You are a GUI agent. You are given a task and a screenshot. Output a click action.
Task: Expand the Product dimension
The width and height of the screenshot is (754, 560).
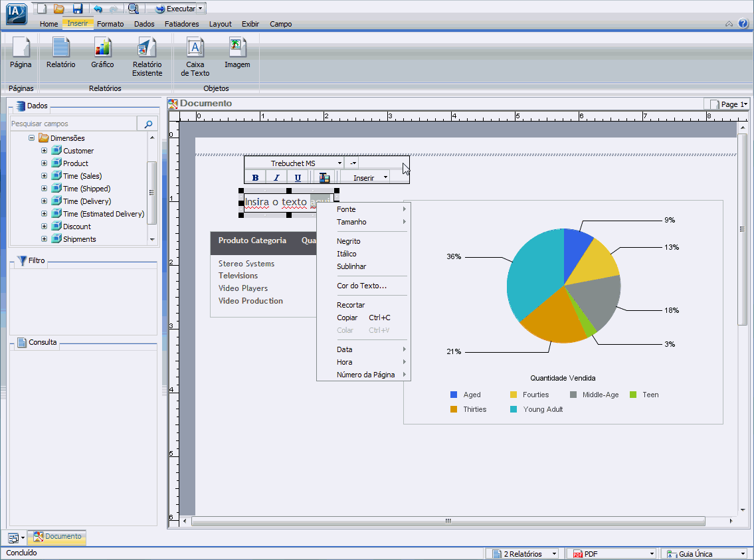point(45,163)
